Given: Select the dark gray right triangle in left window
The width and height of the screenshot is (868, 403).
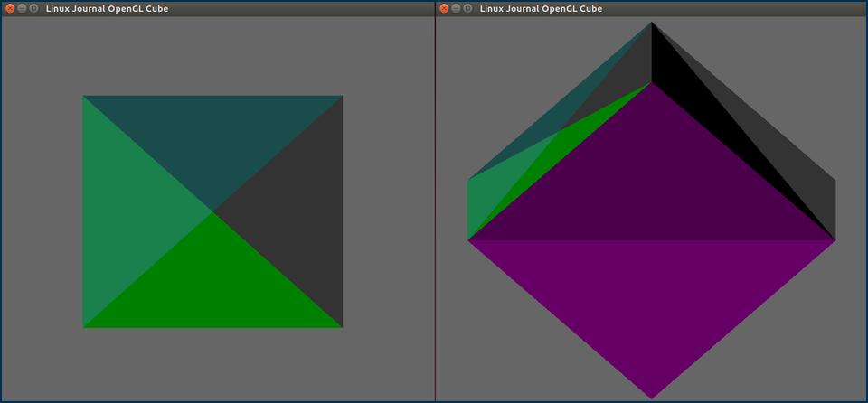Looking at the screenshot, I should pyautogui.click(x=298, y=212).
